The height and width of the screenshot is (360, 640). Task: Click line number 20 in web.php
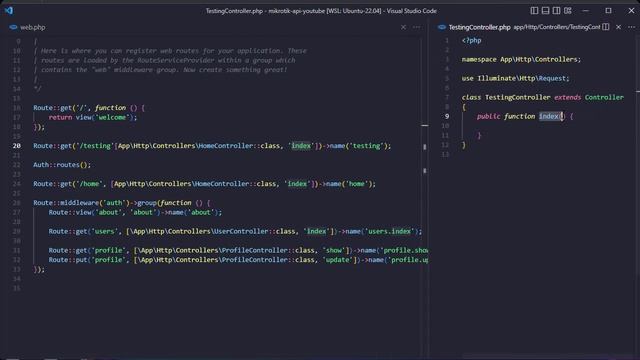pyautogui.click(x=16, y=146)
